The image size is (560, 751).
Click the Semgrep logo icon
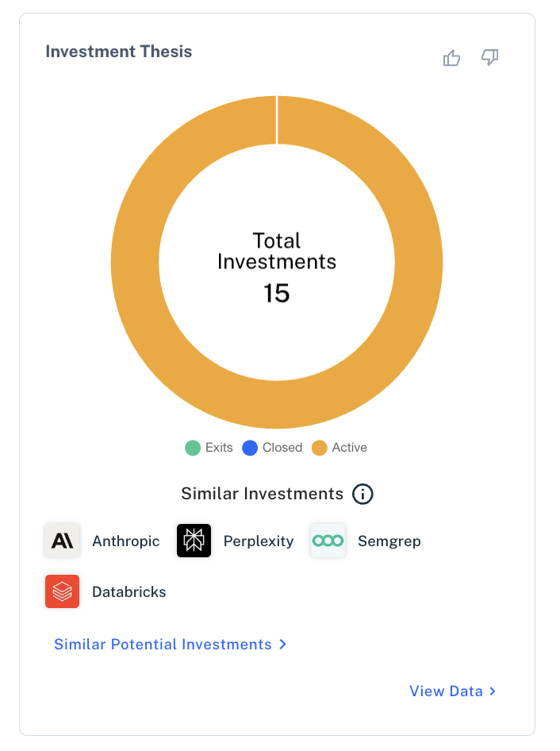pos(328,541)
